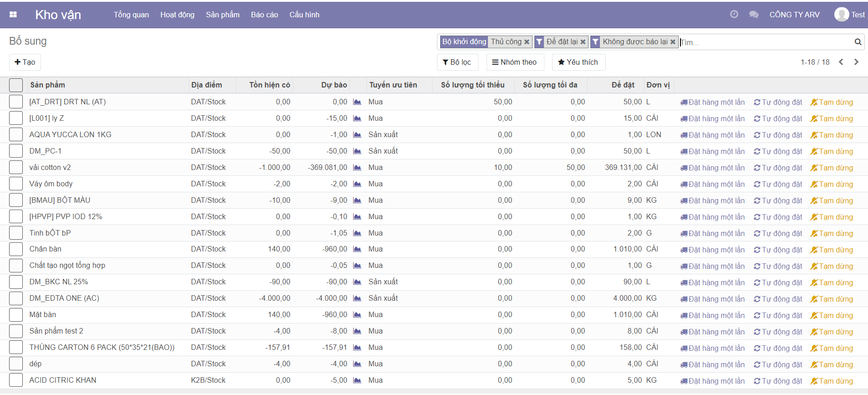Go to next page arrow
This screenshot has height=395, width=868.
point(856,62)
